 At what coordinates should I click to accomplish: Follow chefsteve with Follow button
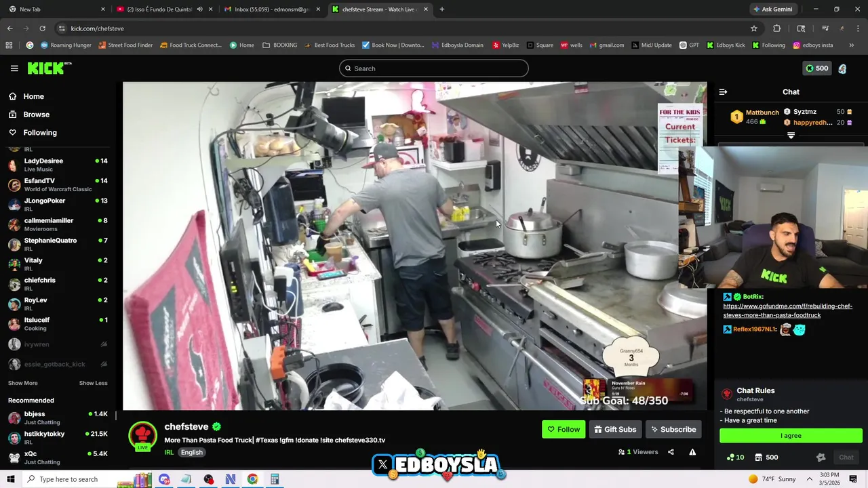coord(564,429)
